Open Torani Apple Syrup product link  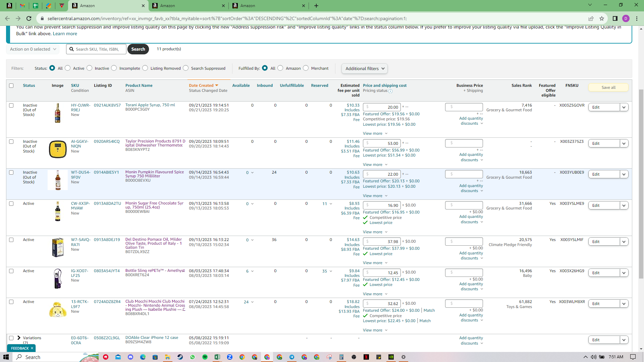click(150, 105)
